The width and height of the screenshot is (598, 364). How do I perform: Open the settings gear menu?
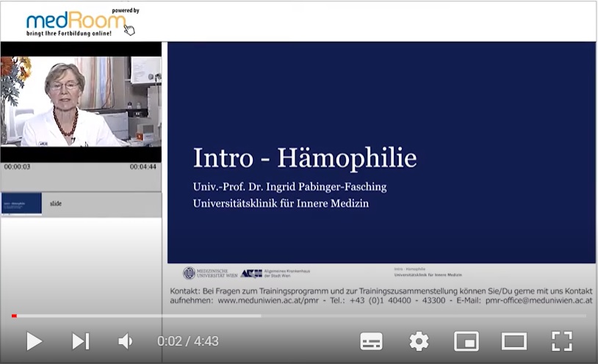pos(419,341)
